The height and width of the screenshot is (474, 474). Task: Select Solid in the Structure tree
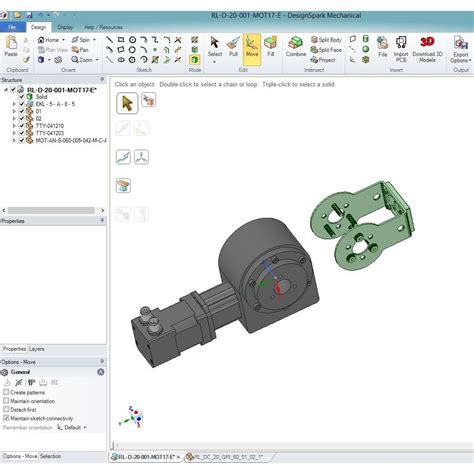click(x=41, y=97)
